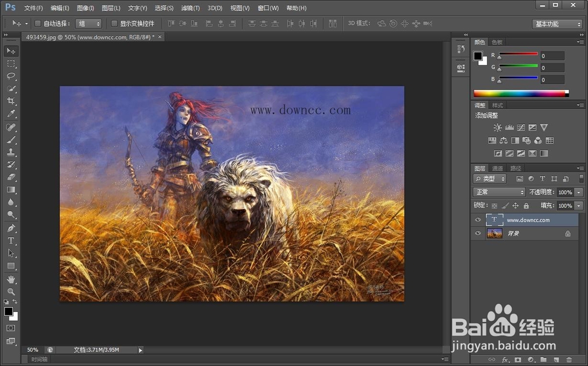This screenshot has height=366, width=588.
Task: Click the Quick Mask mode icon
Action: [x=11, y=328]
